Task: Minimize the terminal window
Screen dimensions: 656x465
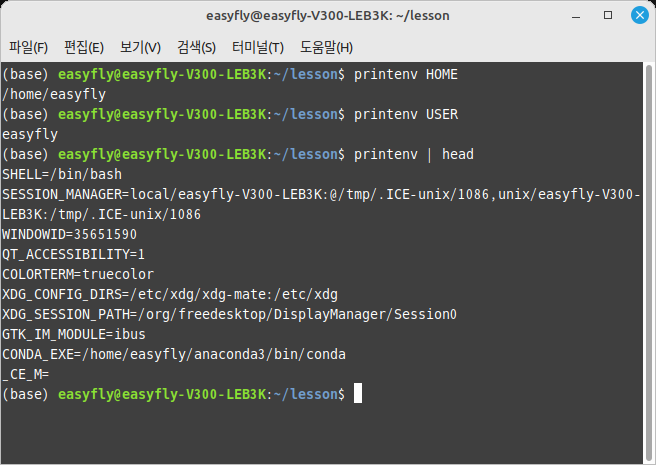Action: coord(576,16)
